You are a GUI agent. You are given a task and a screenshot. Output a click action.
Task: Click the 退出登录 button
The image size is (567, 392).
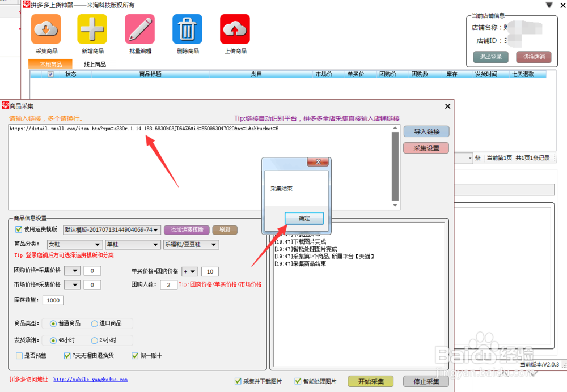click(x=490, y=57)
